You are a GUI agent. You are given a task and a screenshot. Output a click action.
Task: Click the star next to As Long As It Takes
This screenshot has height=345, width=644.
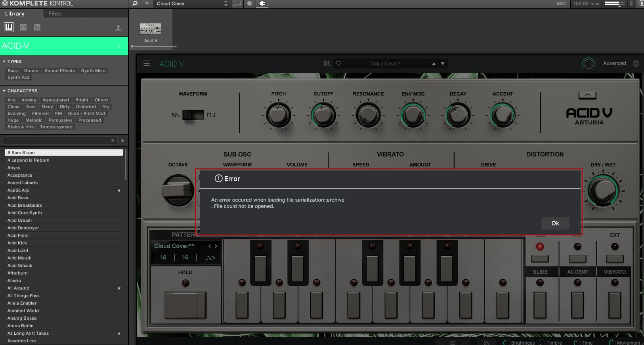[119, 334]
